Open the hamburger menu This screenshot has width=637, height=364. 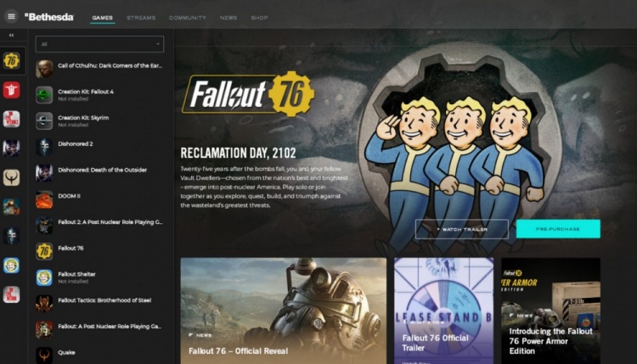11,17
